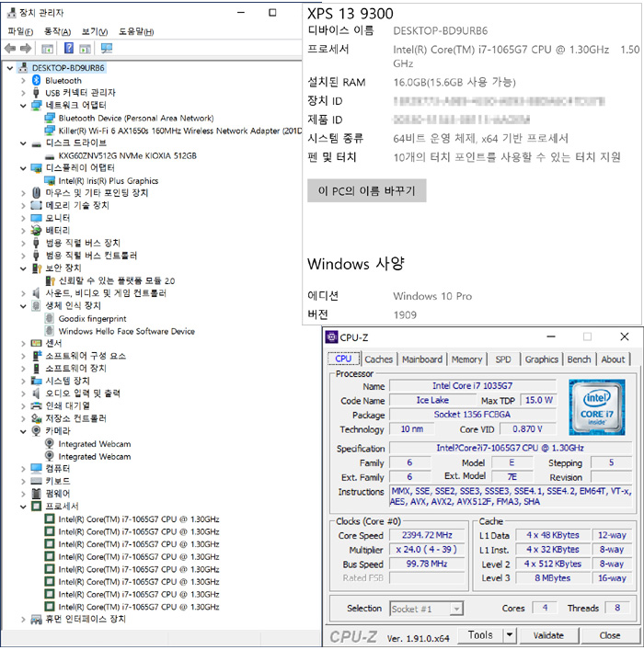Click the 프로세서 category icon

point(37,507)
